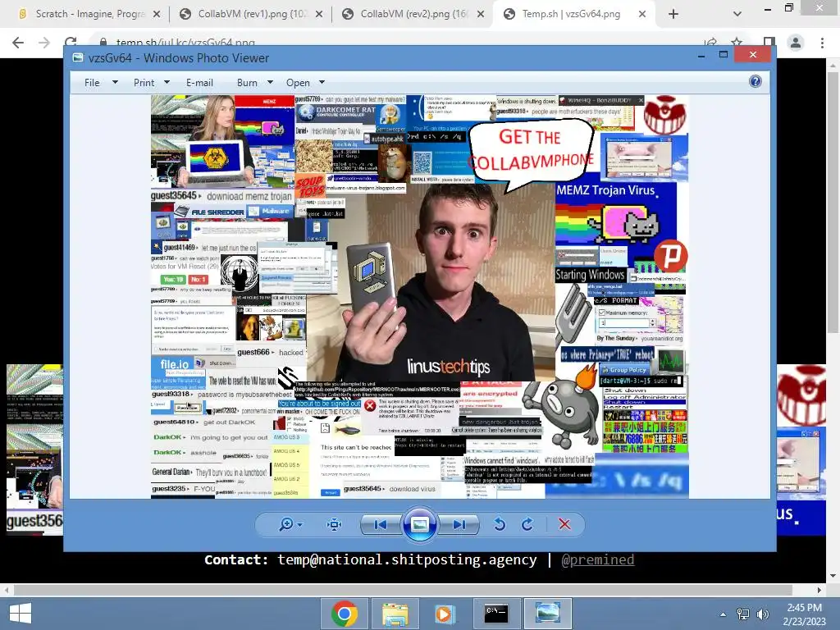Open the tab search chevron

click(x=737, y=15)
